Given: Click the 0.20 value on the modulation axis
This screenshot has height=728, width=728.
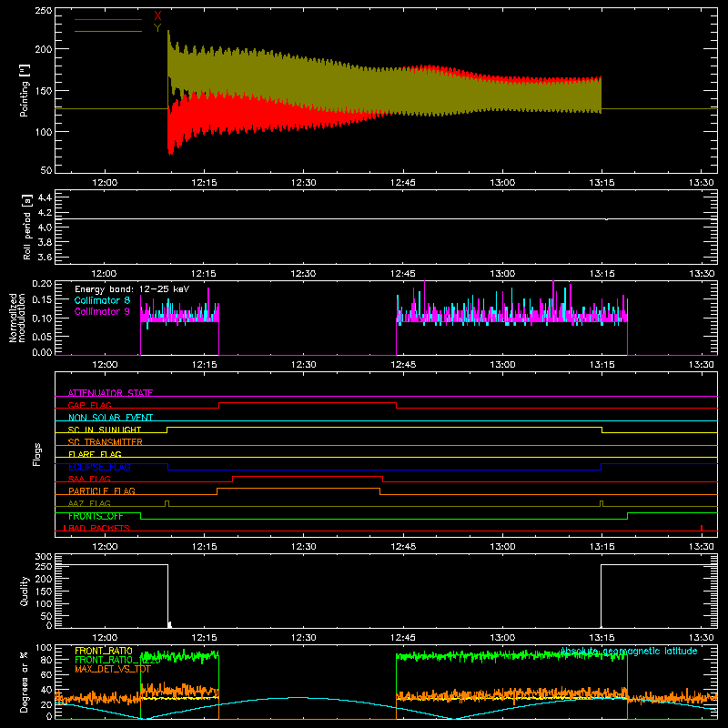Looking at the screenshot, I should [42, 284].
